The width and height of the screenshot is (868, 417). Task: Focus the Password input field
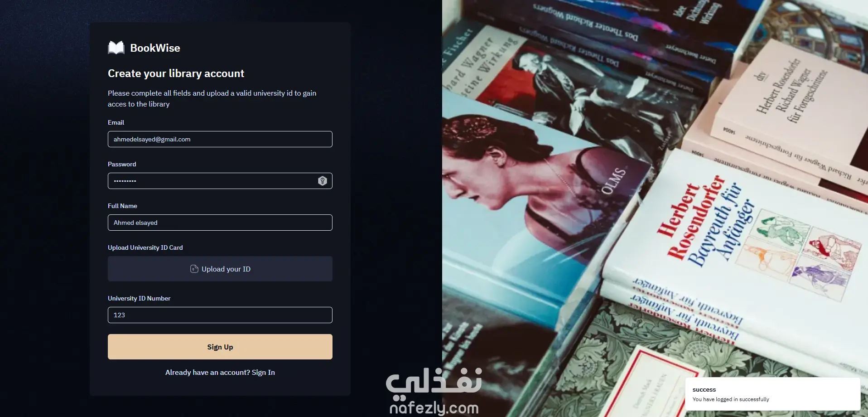click(x=220, y=181)
